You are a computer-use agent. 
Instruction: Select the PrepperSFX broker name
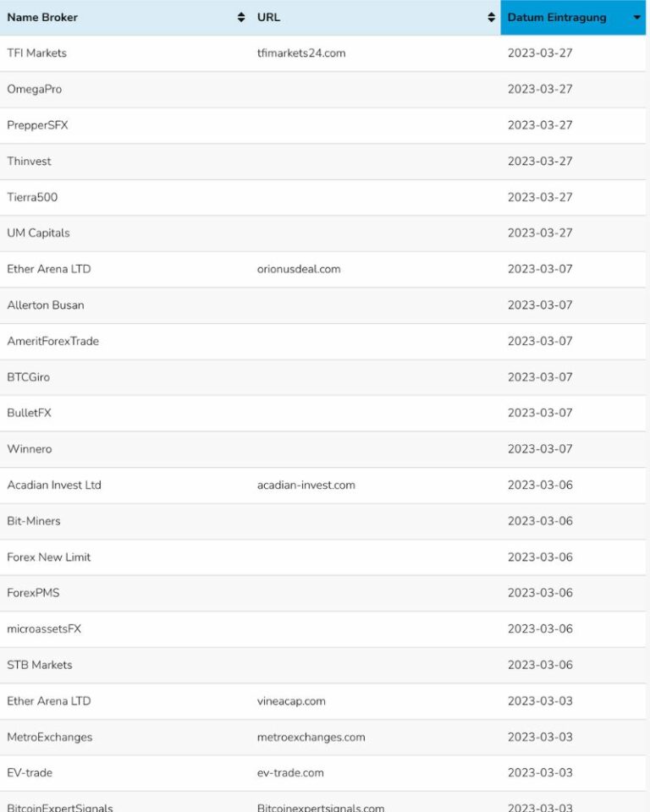pyautogui.click(x=38, y=125)
